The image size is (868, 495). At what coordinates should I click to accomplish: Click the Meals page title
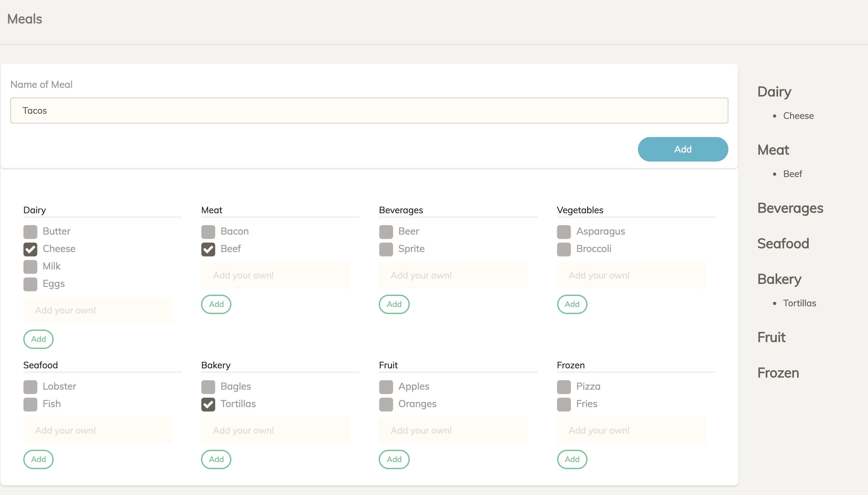(25, 19)
